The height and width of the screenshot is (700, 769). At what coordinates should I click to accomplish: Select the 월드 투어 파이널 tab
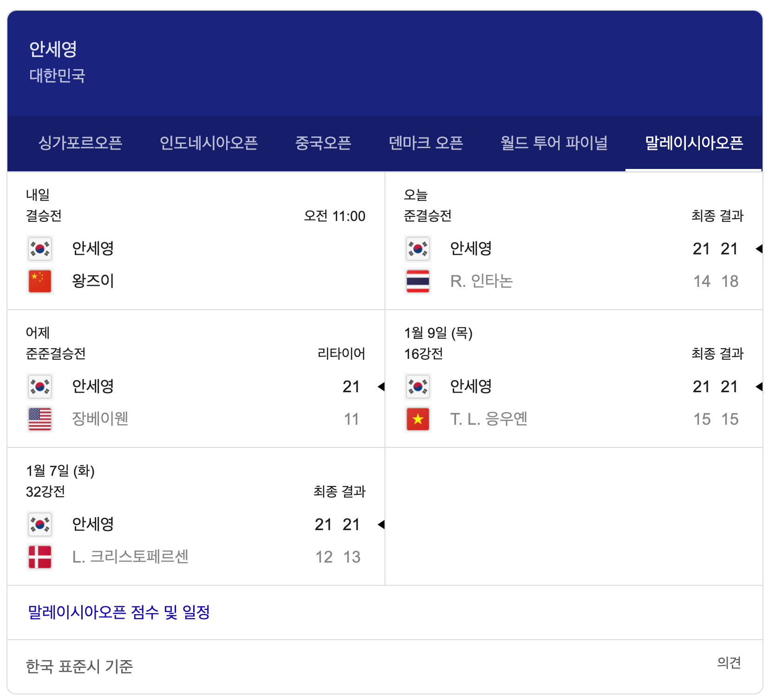[x=554, y=143]
